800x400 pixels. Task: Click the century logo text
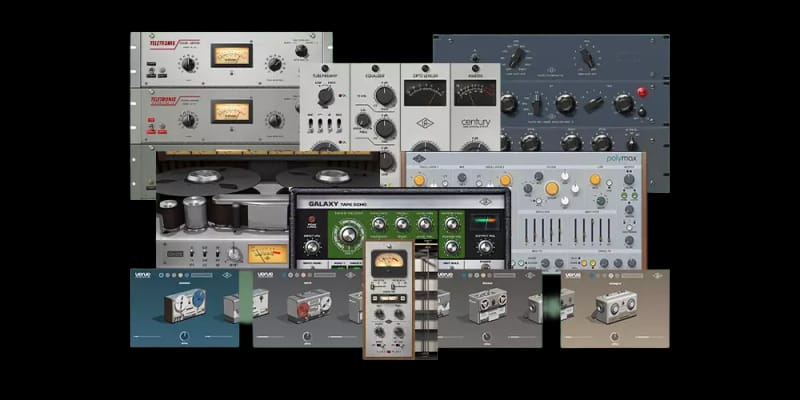pyautogui.click(x=476, y=123)
